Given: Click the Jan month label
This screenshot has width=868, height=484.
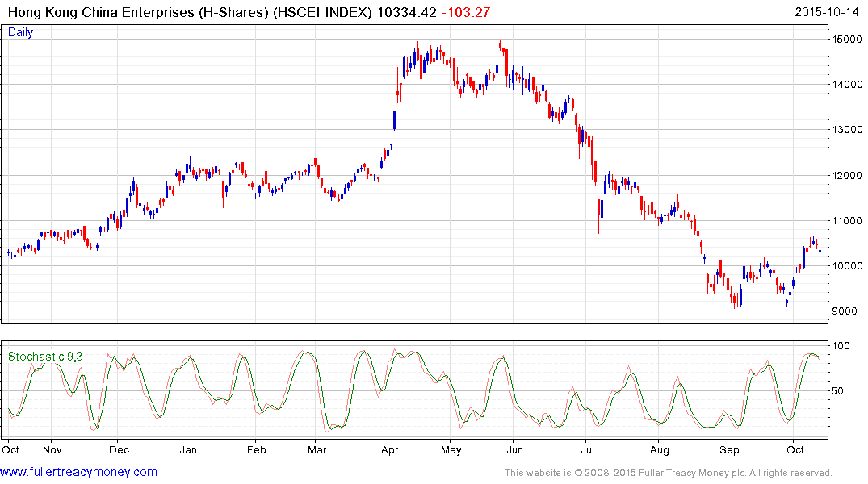Looking at the screenshot, I should [188, 449].
